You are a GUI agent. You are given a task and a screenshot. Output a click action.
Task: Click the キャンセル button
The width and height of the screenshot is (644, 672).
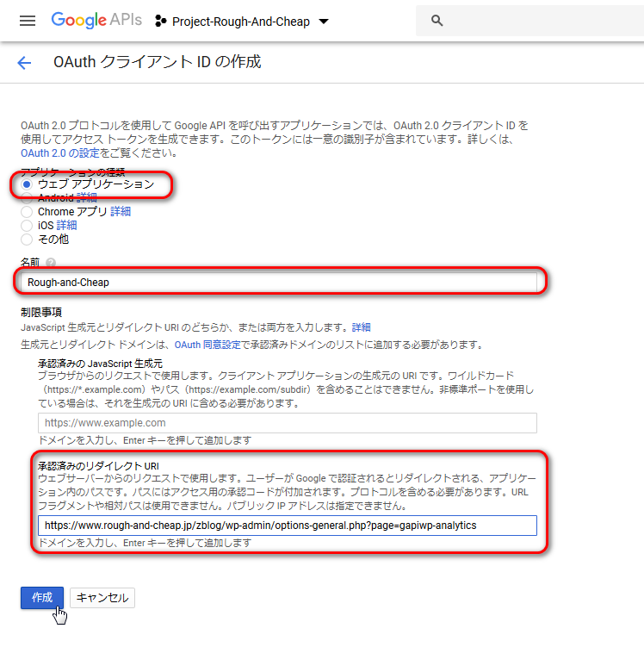[x=102, y=598]
